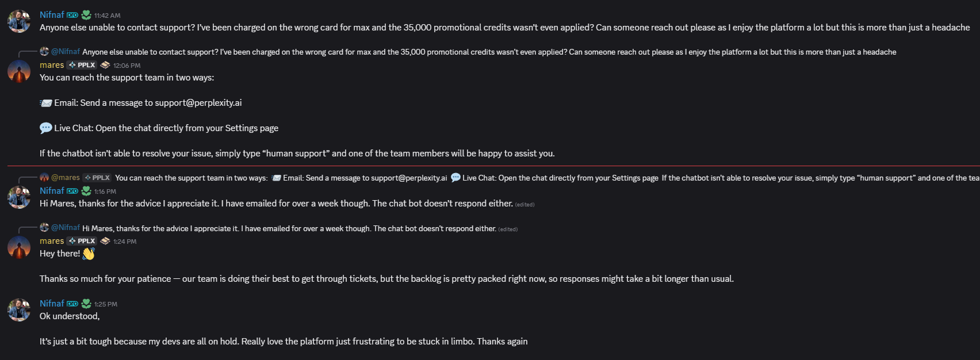Image resolution: width=980 pixels, height=360 pixels.
Task: Click the PPLX server tag next to mares at 12:06 PM
Action: click(x=82, y=65)
